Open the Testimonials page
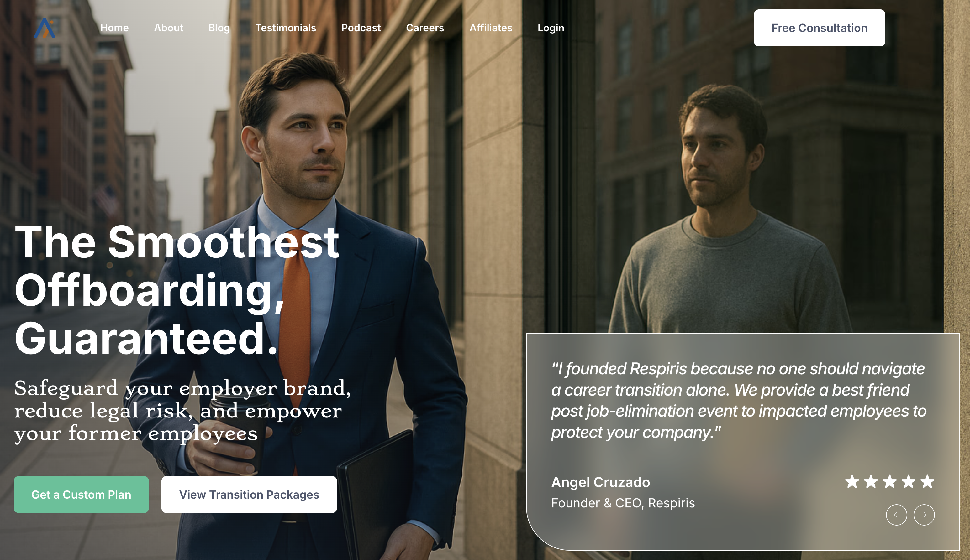Screen dimensions: 970x560 285,28
